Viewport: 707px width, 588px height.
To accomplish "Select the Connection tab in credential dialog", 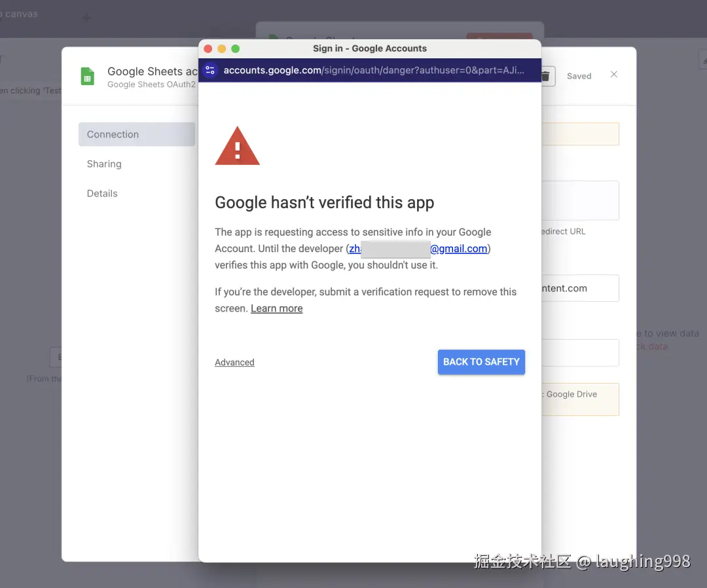I will [137, 134].
